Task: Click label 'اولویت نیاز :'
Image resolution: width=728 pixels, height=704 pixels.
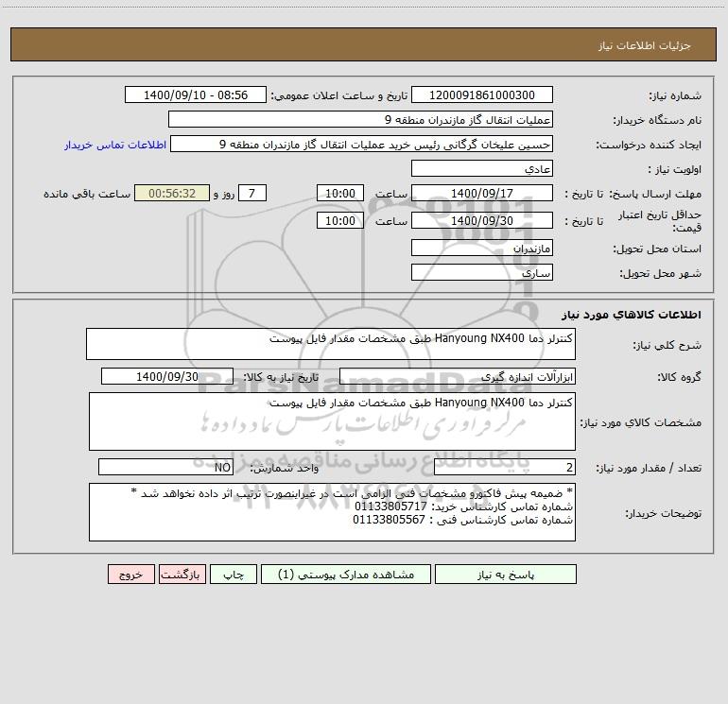Action: 675,170
